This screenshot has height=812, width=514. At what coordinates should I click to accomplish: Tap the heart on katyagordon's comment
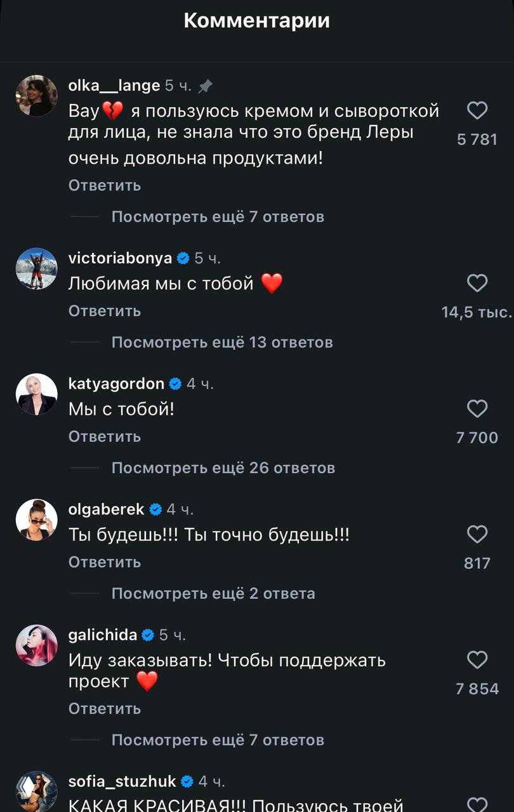click(477, 409)
